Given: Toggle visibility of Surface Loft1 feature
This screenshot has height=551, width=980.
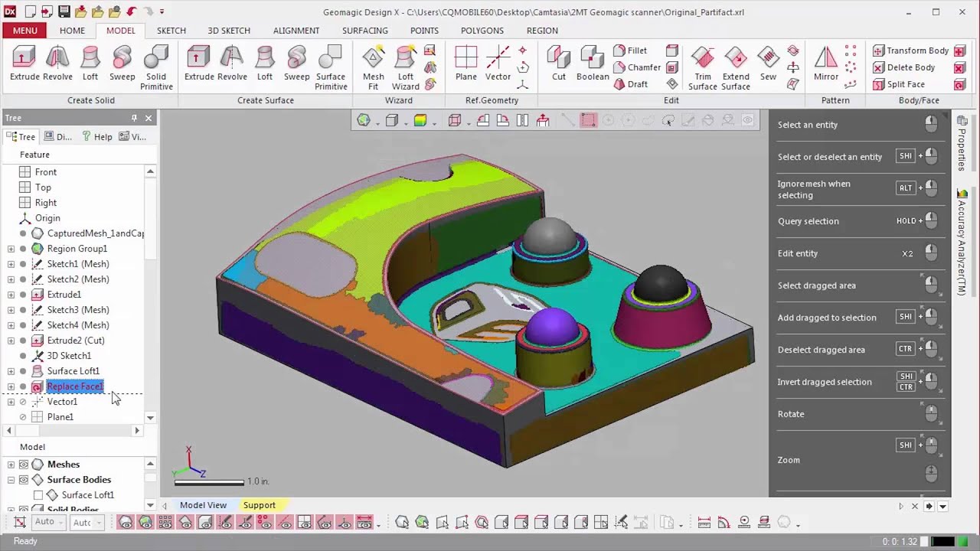Looking at the screenshot, I should (x=23, y=371).
